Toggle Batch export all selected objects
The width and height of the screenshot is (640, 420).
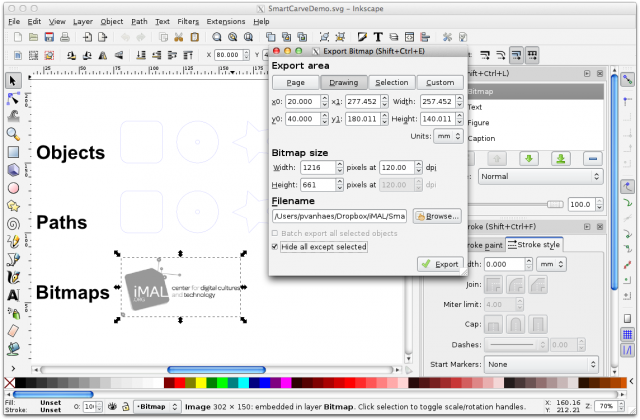tap(275, 233)
